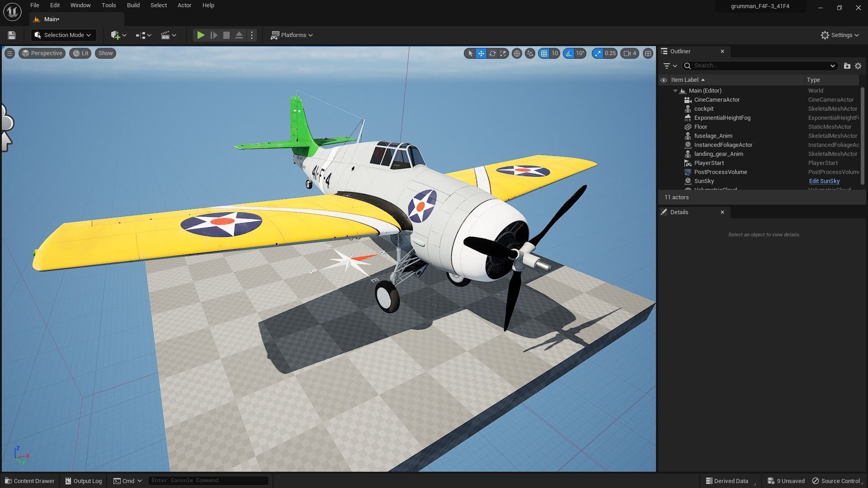This screenshot has height=488, width=868.
Task: Click the Outliner search field
Action: (759, 66)
